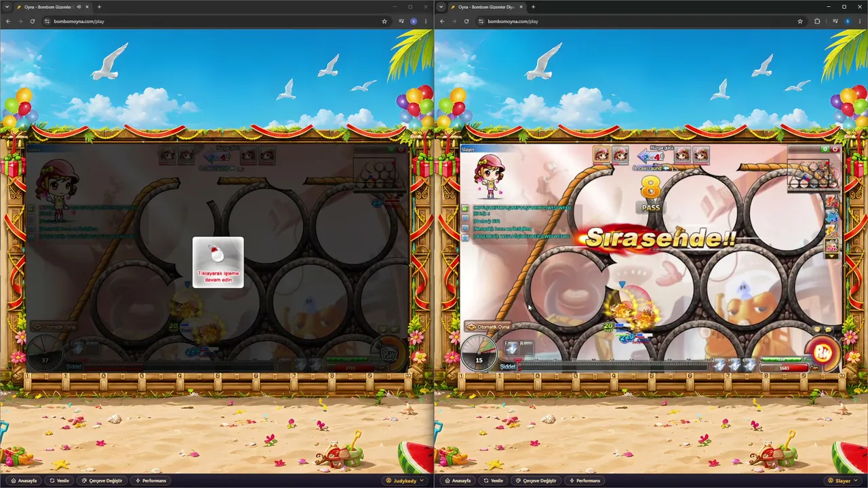Select first player avatar in right game turn bar
Image resolution: width=868 pixels, height=488 pixels.
(x=601, y=155)
